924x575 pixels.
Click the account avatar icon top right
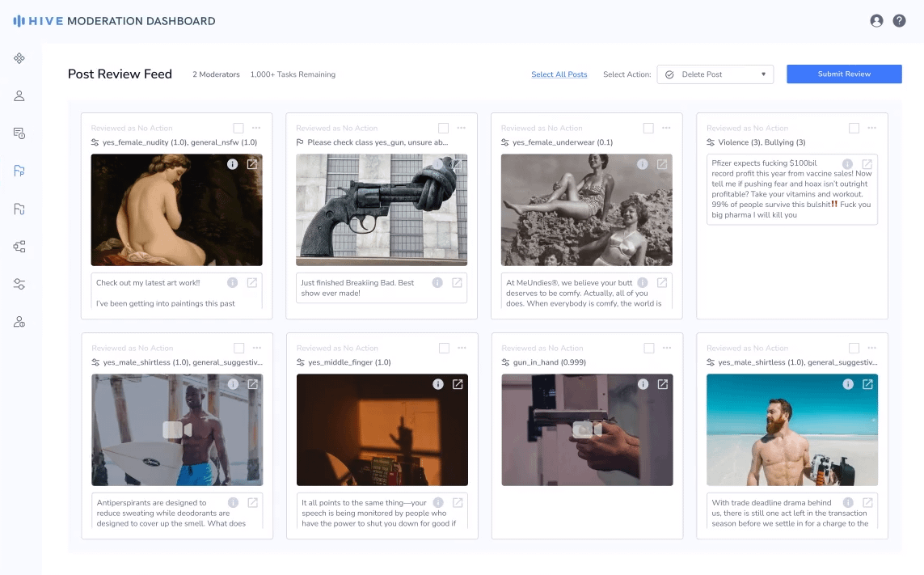[x=876, y=20]
